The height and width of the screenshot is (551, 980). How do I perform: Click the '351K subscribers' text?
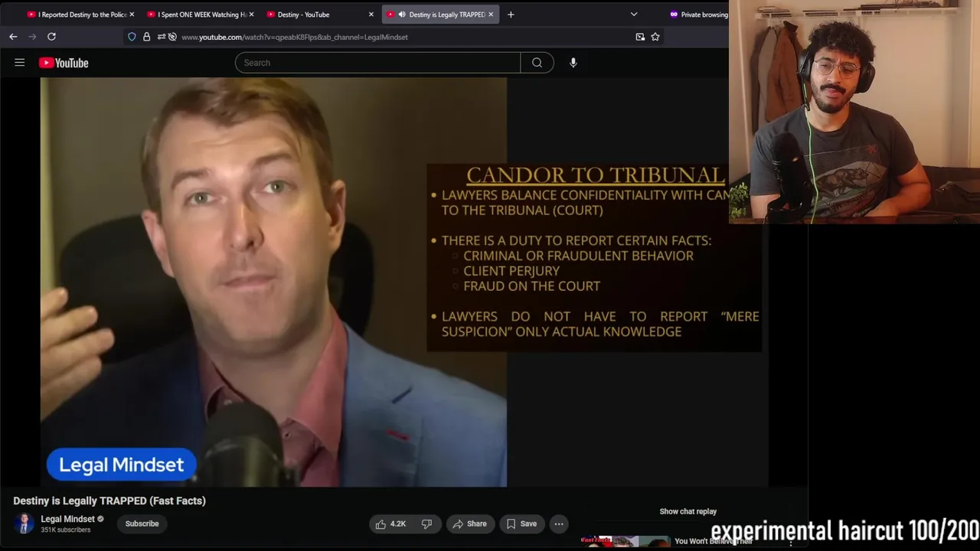[x=65, y=530]
